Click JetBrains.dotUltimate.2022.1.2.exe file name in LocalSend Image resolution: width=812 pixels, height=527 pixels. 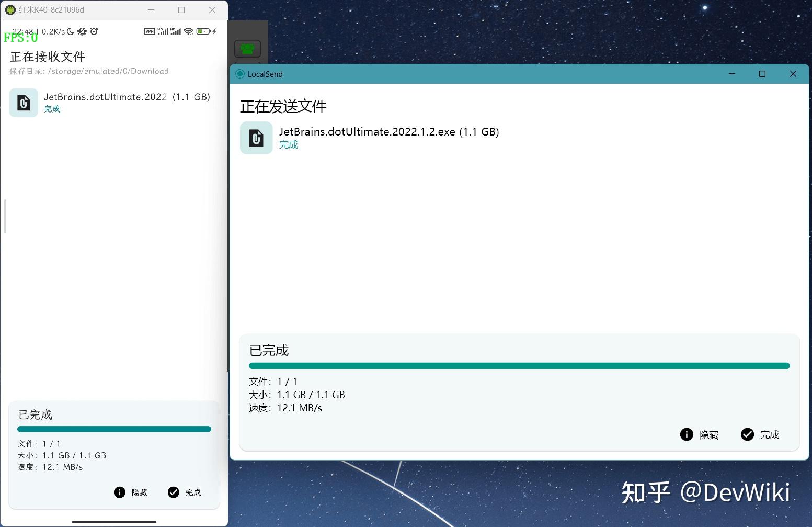coord(367,132)
